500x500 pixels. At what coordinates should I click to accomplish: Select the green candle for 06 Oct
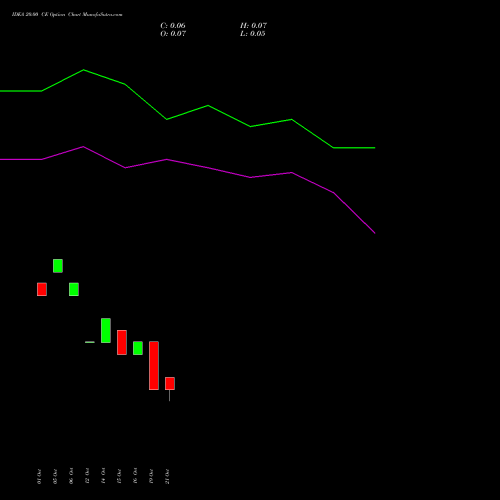pyautogui.click(x=74, y=289)
